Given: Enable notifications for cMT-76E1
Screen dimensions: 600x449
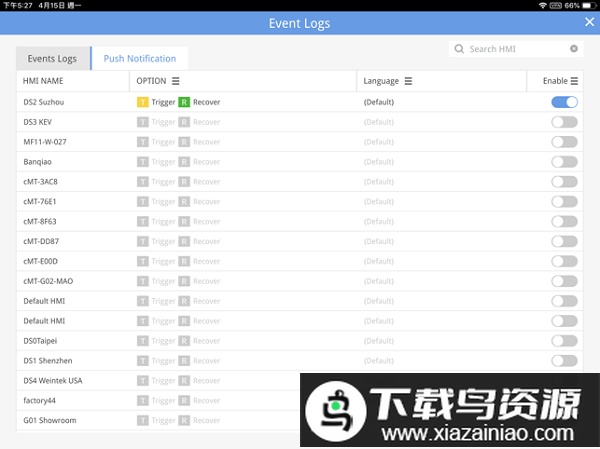Looking at the screenshot, I should coord(564,202).
